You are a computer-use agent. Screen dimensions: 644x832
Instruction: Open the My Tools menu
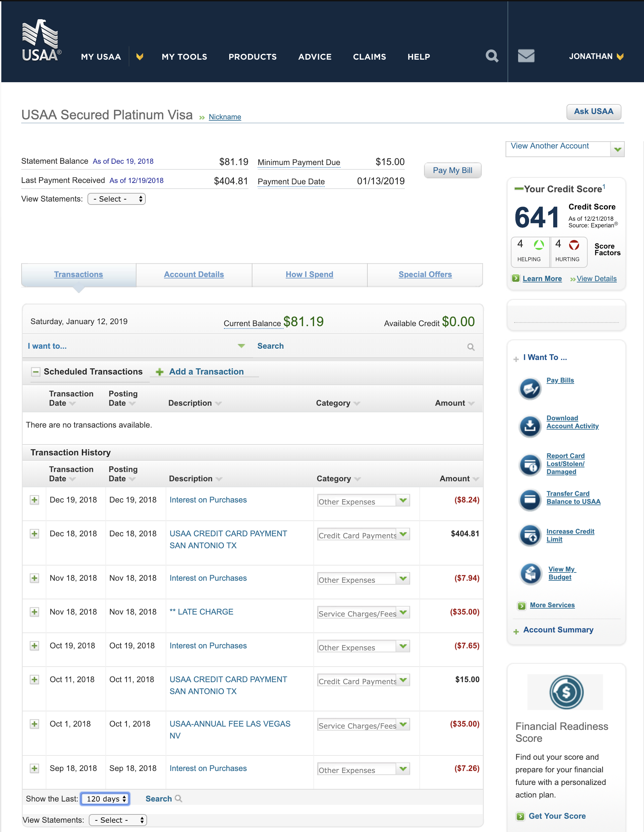point(184,57)
